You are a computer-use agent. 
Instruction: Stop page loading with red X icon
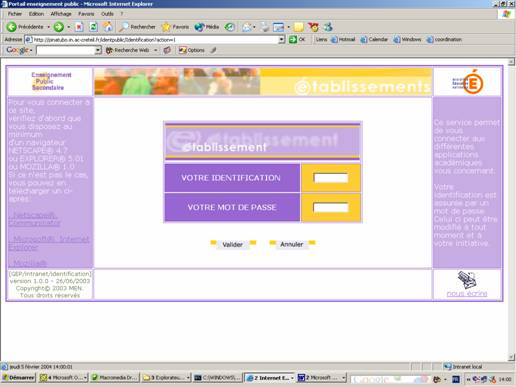tap(79, 27)
